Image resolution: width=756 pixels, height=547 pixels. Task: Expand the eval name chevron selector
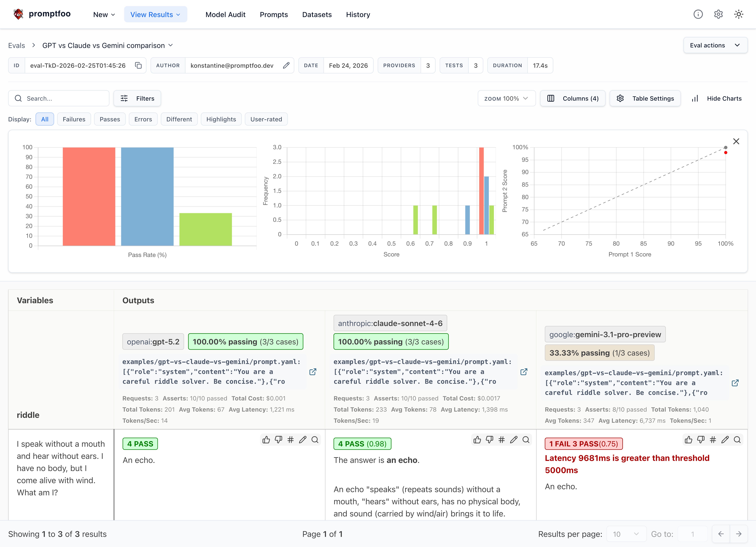pos(171,45)
